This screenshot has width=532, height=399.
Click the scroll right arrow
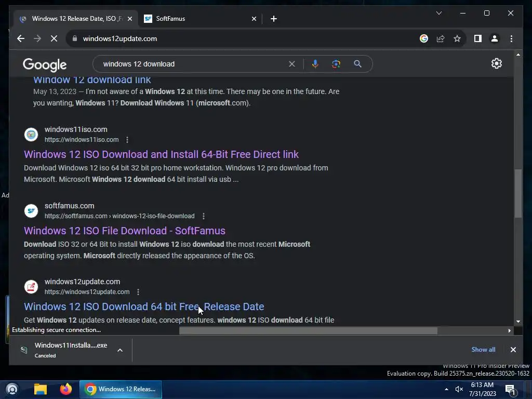click(x=509, y=330)
